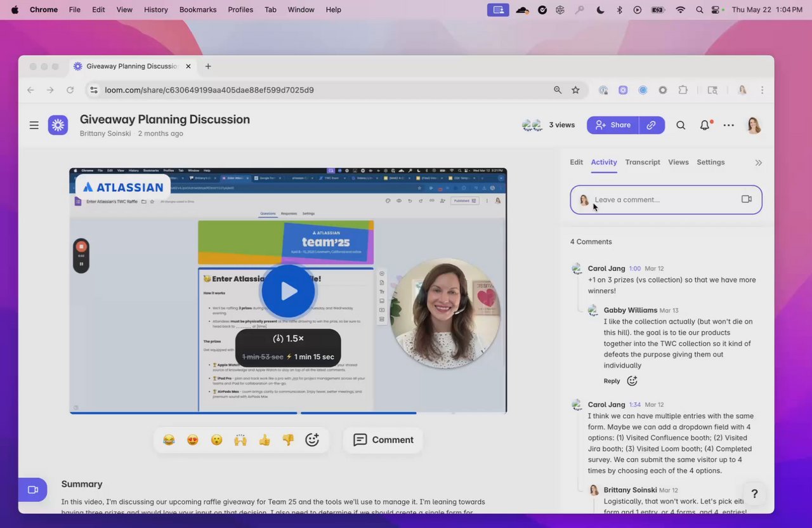Open a new Chrome tab
Viewport: 812px width, 528px height.
click(x=208, y=66)
